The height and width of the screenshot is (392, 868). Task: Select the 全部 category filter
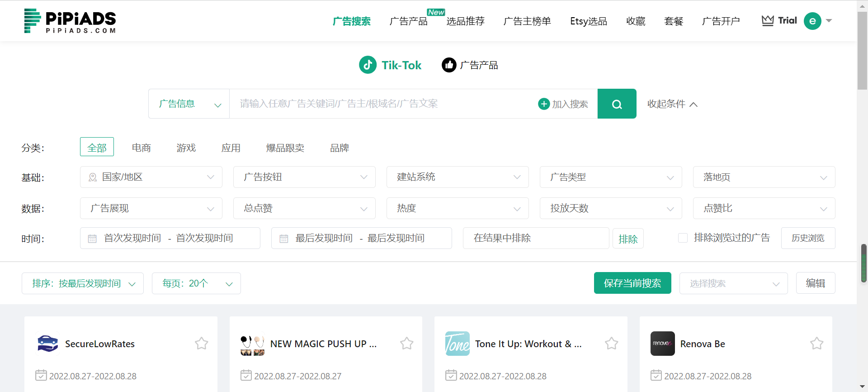tap(97, 147)
